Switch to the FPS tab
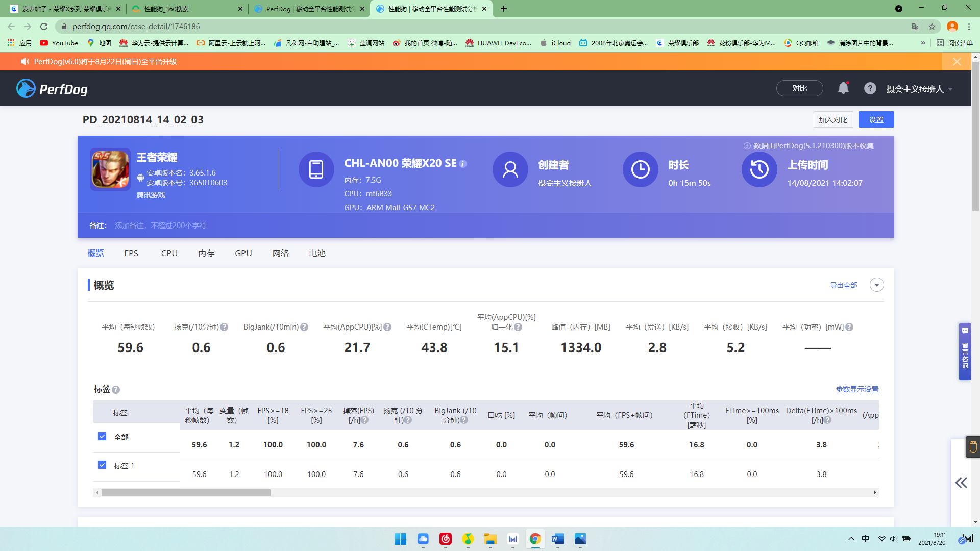980x551 pixels. 131,253
